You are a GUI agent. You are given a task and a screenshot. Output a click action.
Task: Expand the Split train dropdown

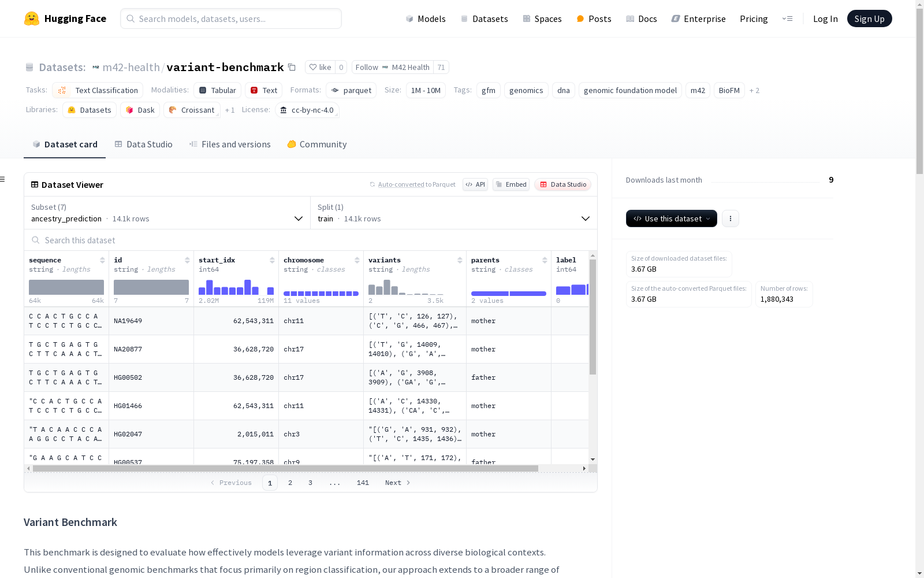click(454, 213)
